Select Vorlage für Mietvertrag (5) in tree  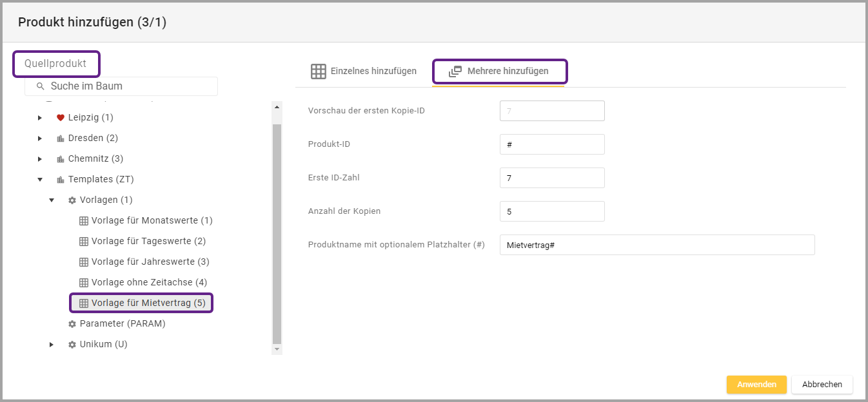tap(148, 303)
